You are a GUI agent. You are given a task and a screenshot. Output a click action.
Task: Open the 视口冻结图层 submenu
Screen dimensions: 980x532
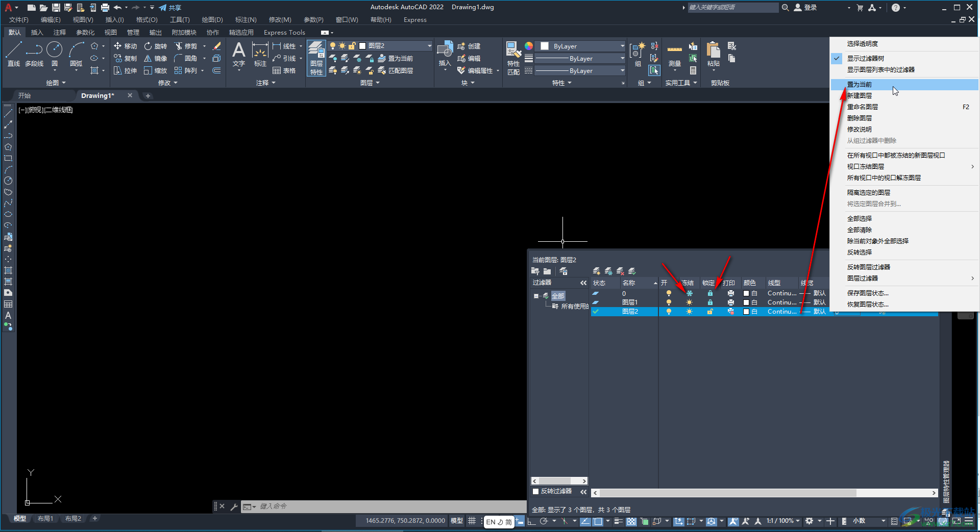[x=904, y=167]
